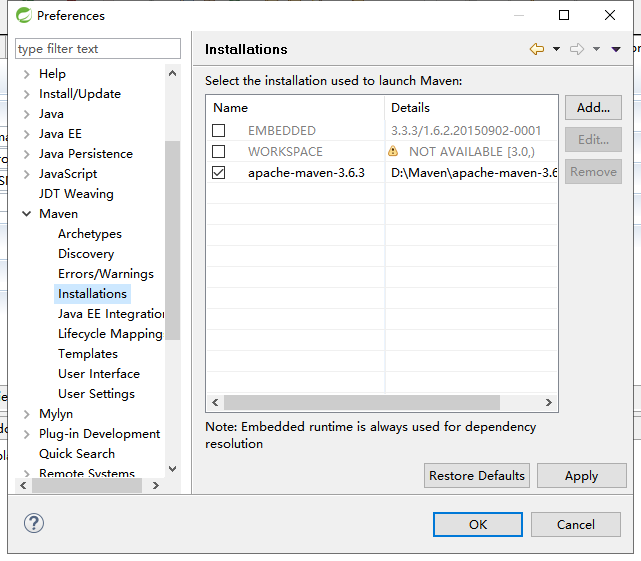The width and height of the screenshot is (641, 561).
Task: Open the forward history dropdown arrow
Action: (x=596, y=49)
